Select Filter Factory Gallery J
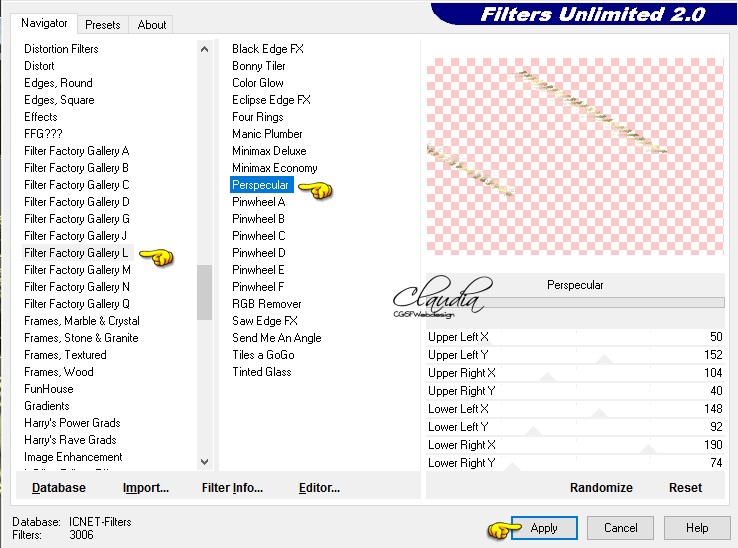 point(75,235)
